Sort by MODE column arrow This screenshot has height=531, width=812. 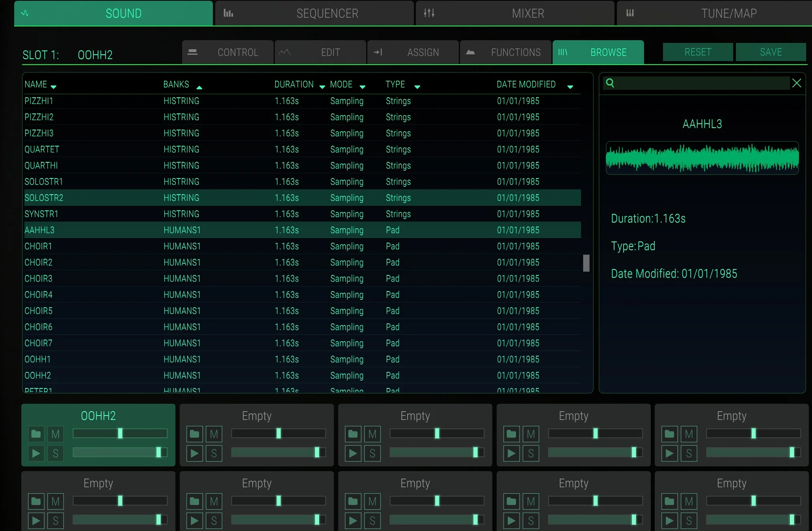363,87
